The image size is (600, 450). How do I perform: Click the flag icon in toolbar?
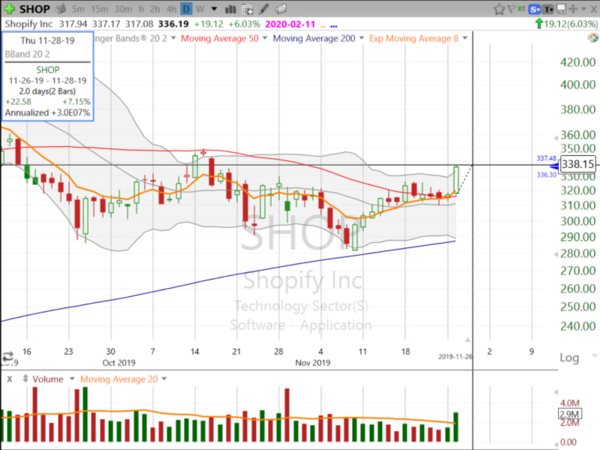511,9
